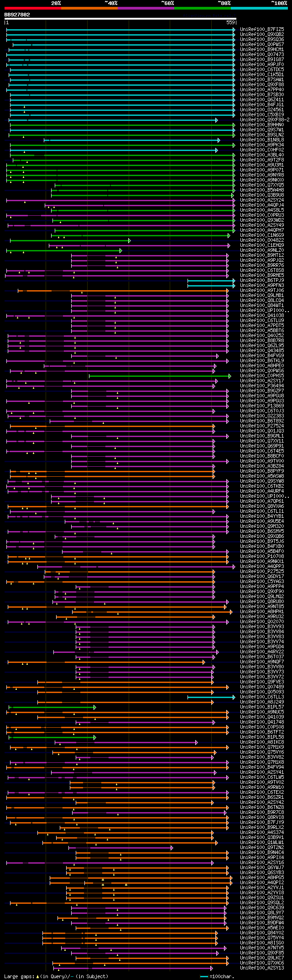Screen dimensions: 292x980
Task: Select hit UniRef100_B6TPJ9
Action: point(262,280)
